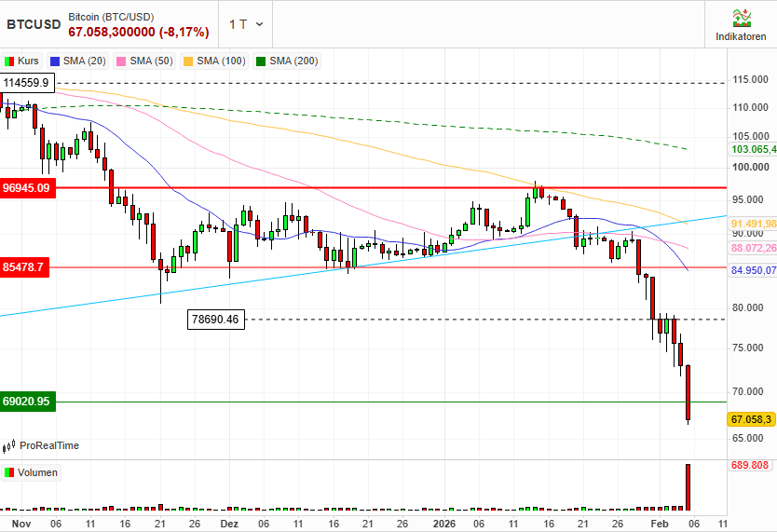Select the 96945.09 red resistance label
The image size is (777, 532).
pos(26,188)
